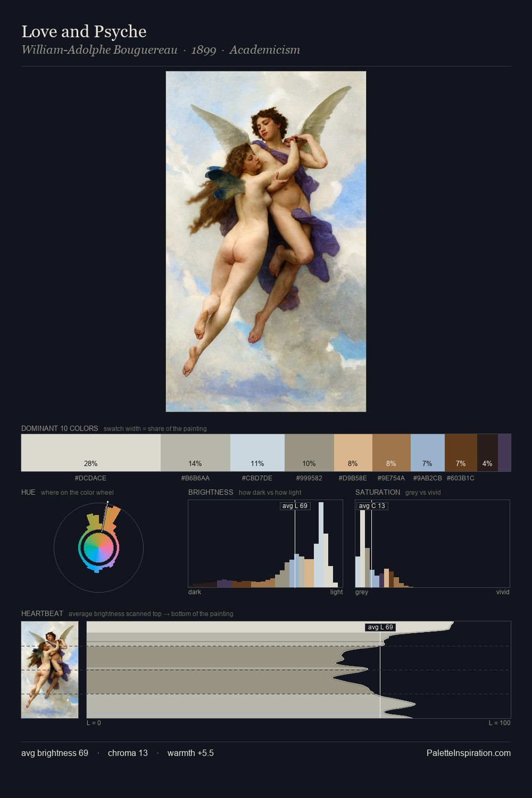Click the avg L 69 brightness histogram label
This screenshot has width=532, height=798.
click(x=295, y=506)
